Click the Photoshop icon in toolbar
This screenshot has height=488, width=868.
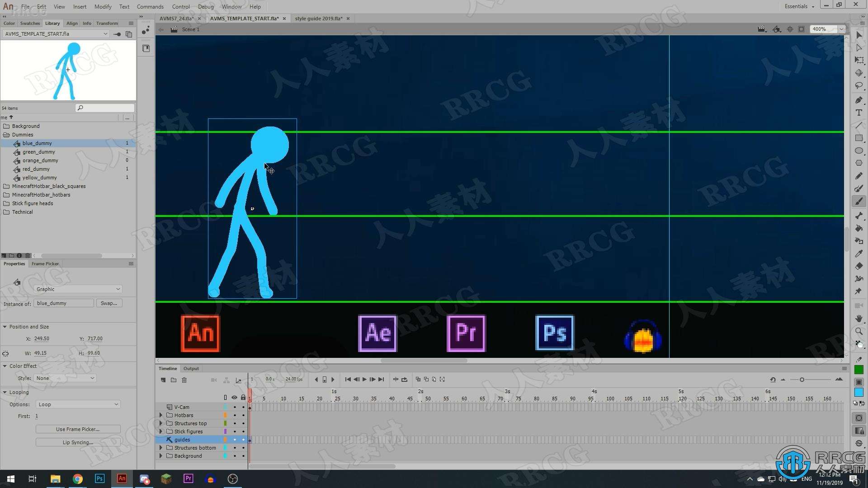(99, 479)
